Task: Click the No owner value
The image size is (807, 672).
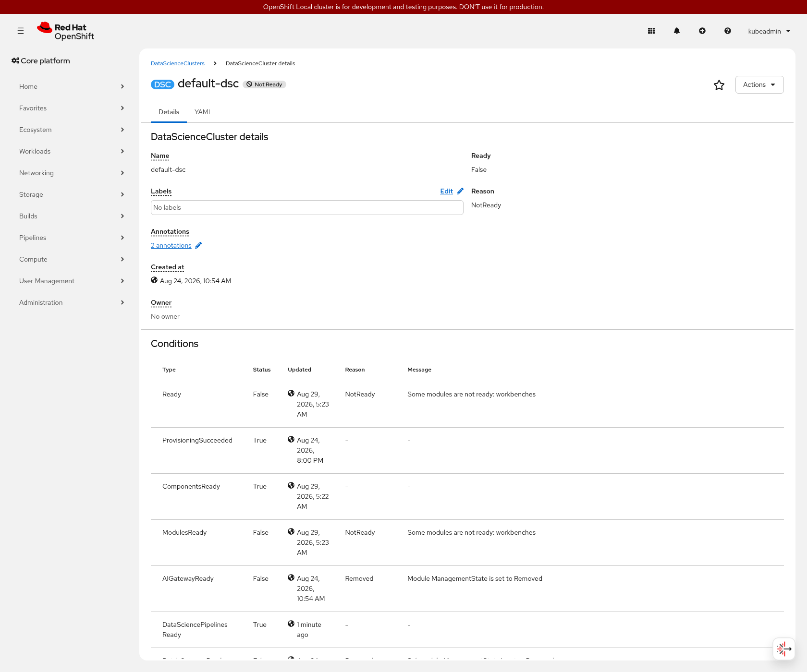Action: [165, 316]
